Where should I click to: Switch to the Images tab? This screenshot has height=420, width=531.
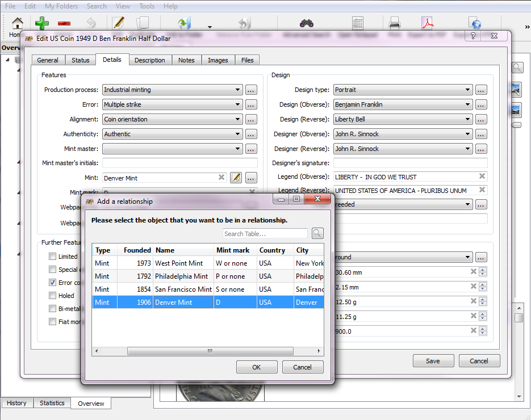pos(218,60)
